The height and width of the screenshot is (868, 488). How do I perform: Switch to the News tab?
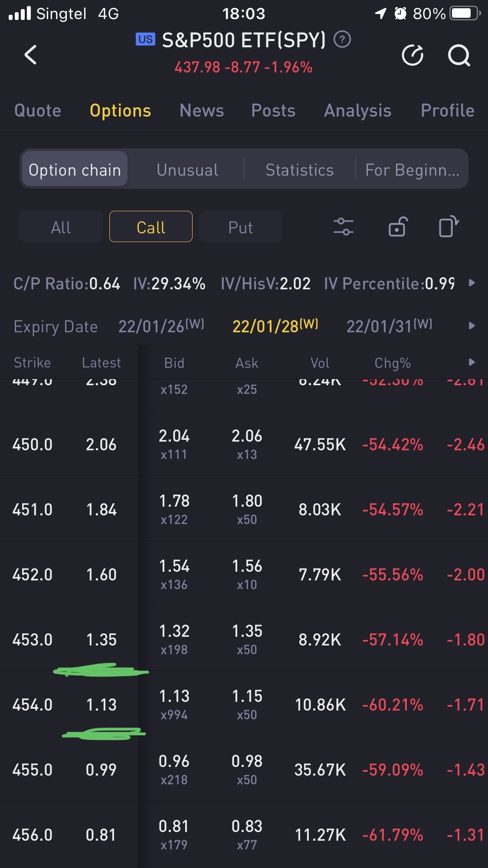[202, 111]
